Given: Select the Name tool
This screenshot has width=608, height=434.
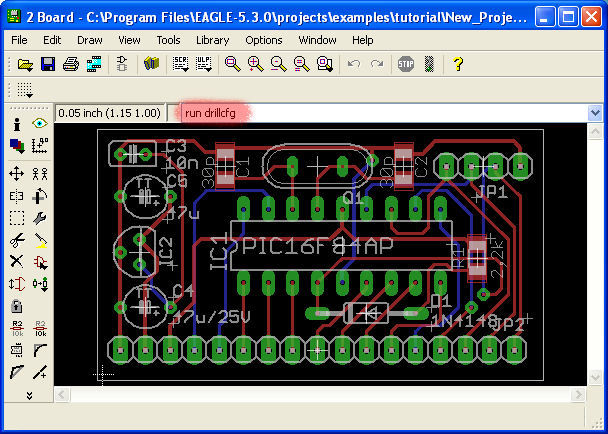Looking at the screenshot, I should [17, 329].
